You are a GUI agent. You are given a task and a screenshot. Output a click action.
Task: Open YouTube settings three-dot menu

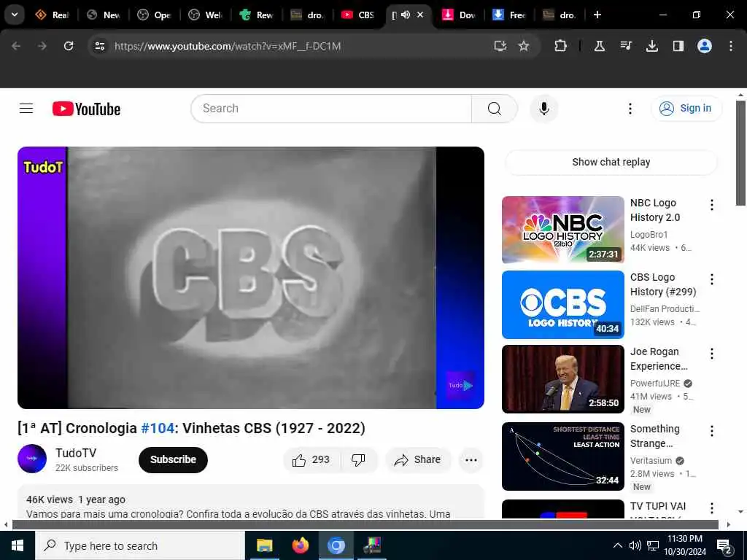click(x=630, y=109)
